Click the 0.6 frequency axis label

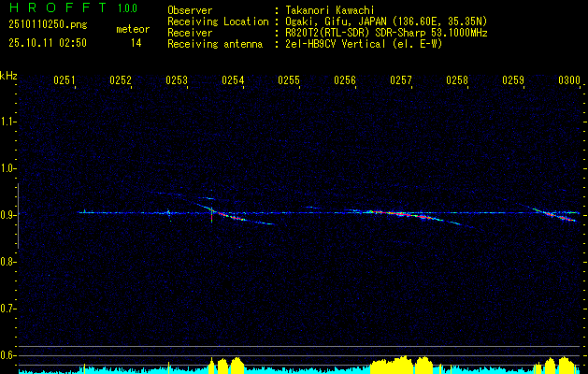coord(7,355)
